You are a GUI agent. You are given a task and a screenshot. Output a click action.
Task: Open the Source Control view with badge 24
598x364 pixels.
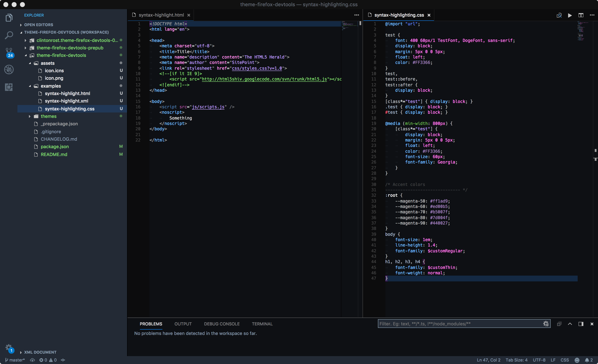tap(9, 52)
